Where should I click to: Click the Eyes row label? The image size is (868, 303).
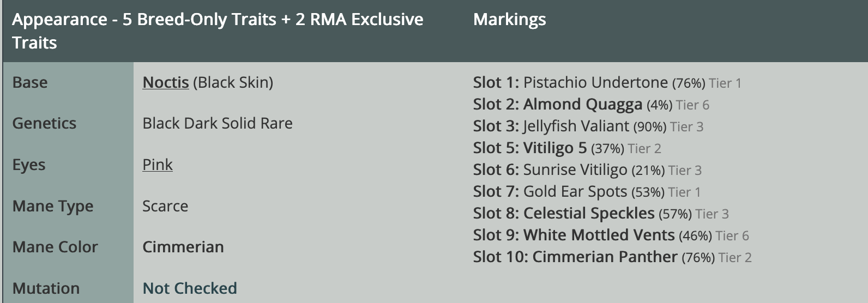tap(29, 165)
